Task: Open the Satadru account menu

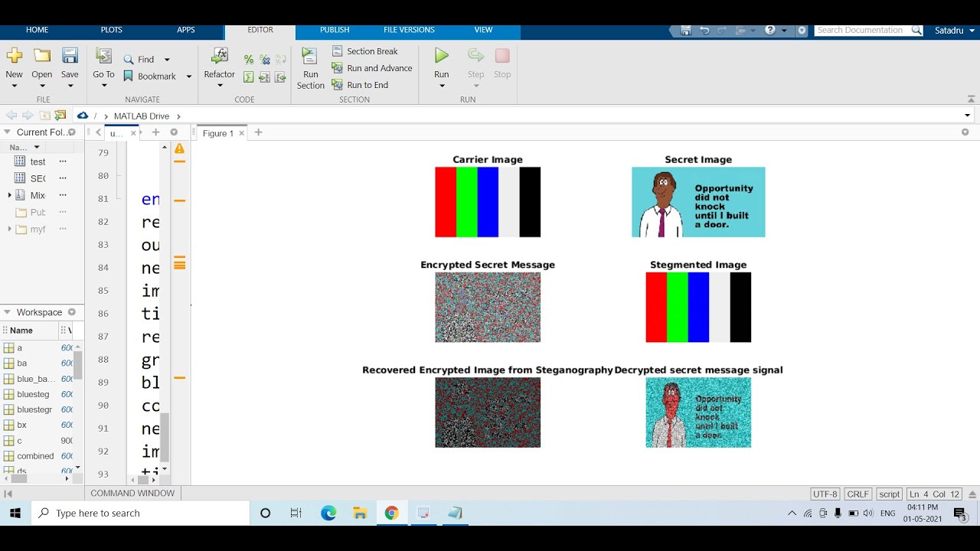Action: click(955, 31)
